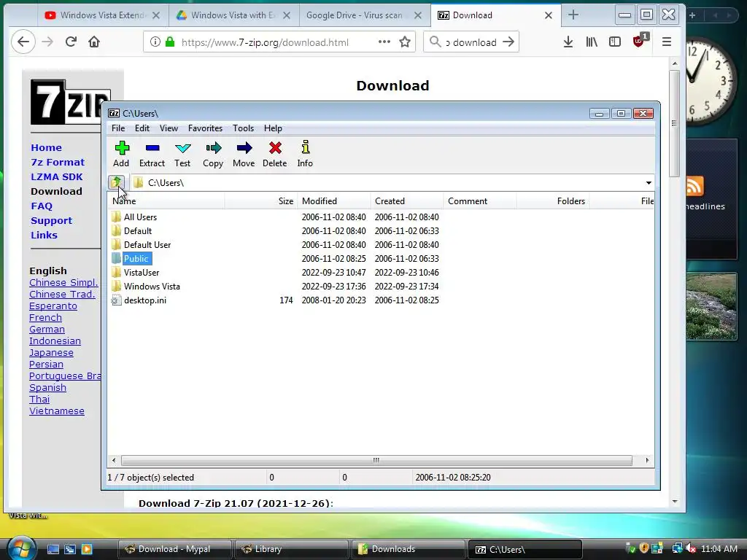
Task: Select the Windows Vista folder
Action: tap(152, 286)
